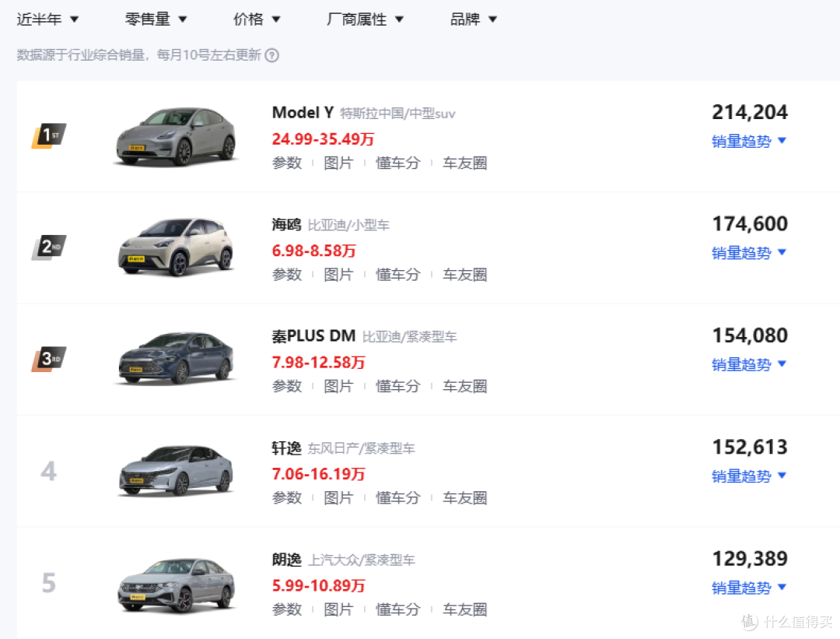Open the 朗逸 title link
The height and width of the screenshot is (639, 840).
click(x=286, y=560)
